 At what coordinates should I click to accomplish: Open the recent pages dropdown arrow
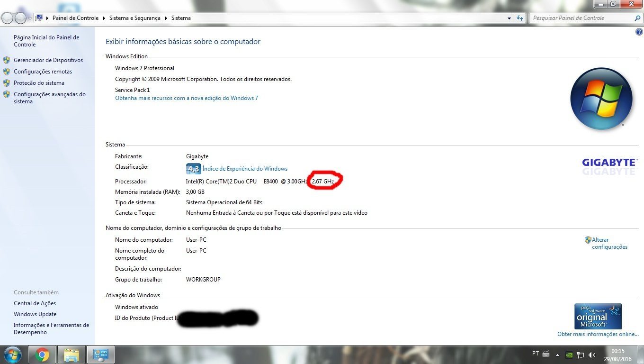(30, 18)
